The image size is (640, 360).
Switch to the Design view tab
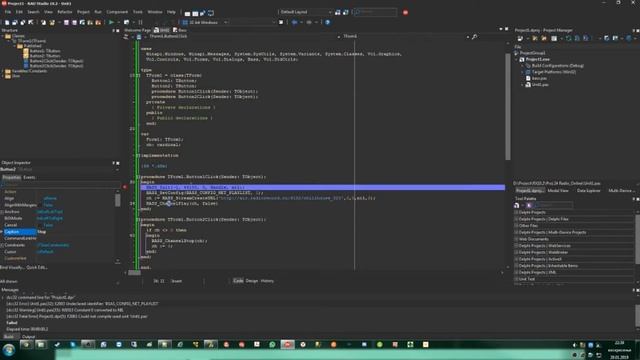coord(252,281)
